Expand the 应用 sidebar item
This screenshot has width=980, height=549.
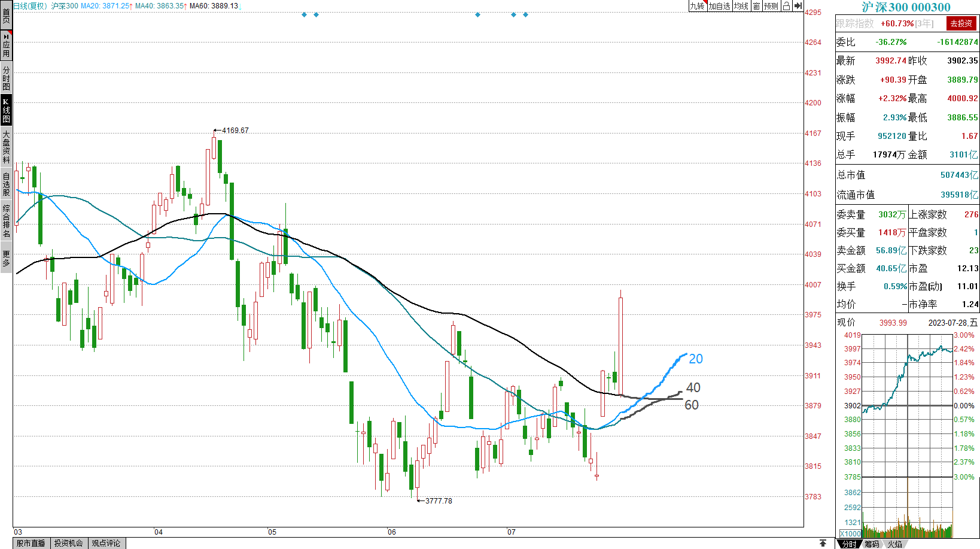pyautogui.click(x=6, y=46)
